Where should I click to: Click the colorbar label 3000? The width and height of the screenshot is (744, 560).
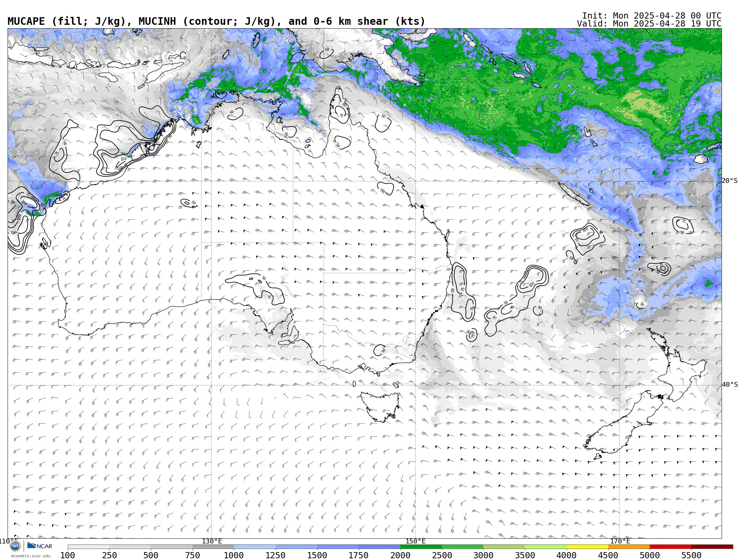tap(483, 556)
